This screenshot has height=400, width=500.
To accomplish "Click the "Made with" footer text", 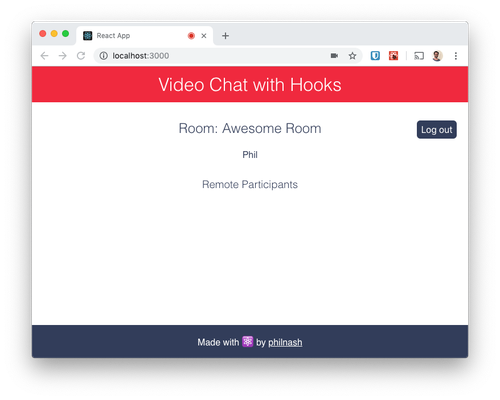I will pyautogui.click(x=218, y=342).
